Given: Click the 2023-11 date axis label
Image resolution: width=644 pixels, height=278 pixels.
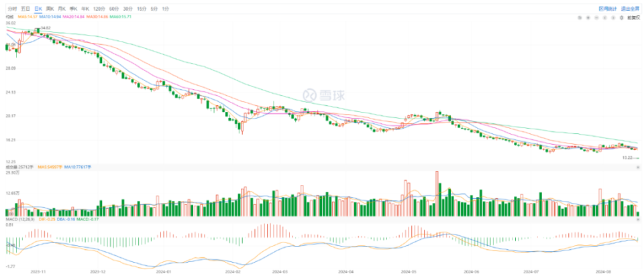Looking at the screenshot, I should pyautogui.click(x=37, y=271).
